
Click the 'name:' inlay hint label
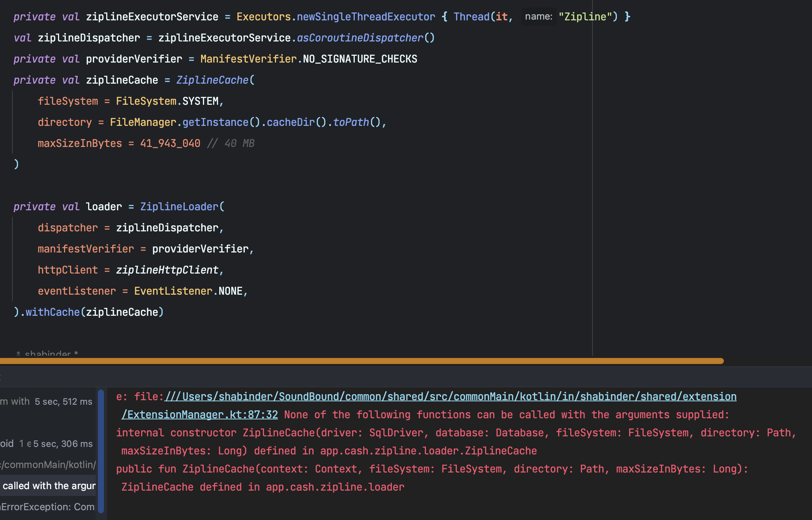pos(538,17)
